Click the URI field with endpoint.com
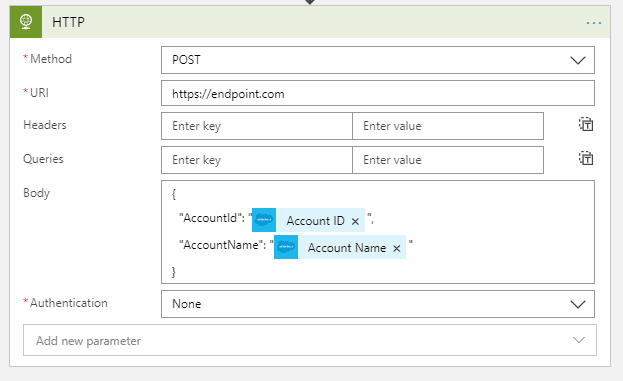This screenshot has height=381, width=623. click(x=378, y=93)
